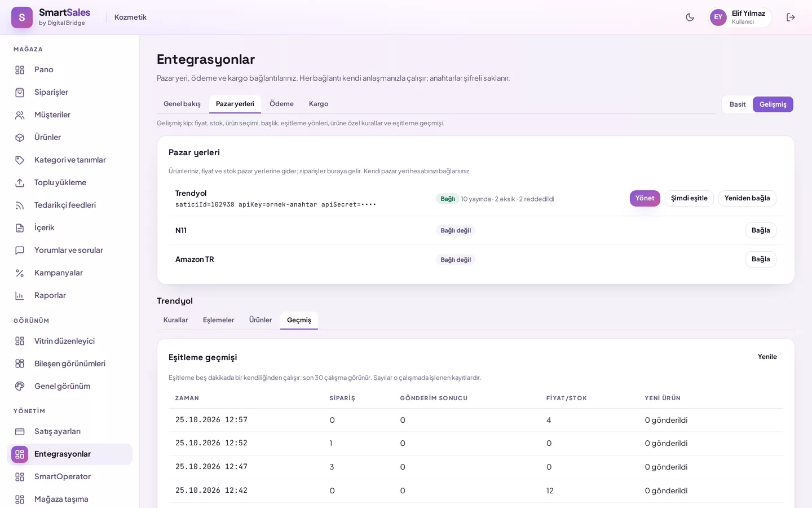This screenshot has height=508, width=812.
Task: Click Bağla for Amazon TR
Action: click(x=761, y=259)
